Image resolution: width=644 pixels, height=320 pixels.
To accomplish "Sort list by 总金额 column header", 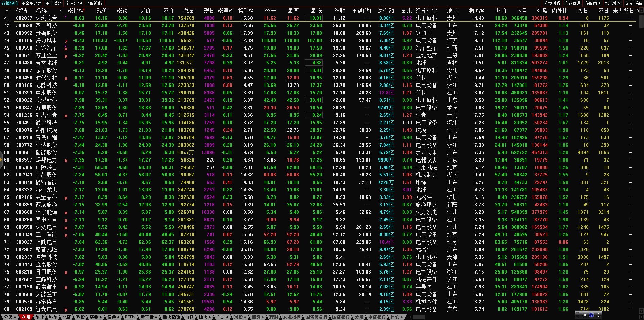I will click(386, 11).
